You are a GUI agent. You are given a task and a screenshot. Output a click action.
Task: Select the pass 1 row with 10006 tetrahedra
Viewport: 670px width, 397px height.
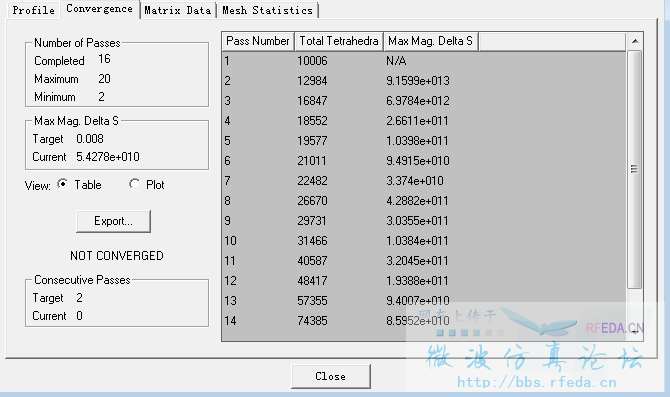tap(424, 61)
